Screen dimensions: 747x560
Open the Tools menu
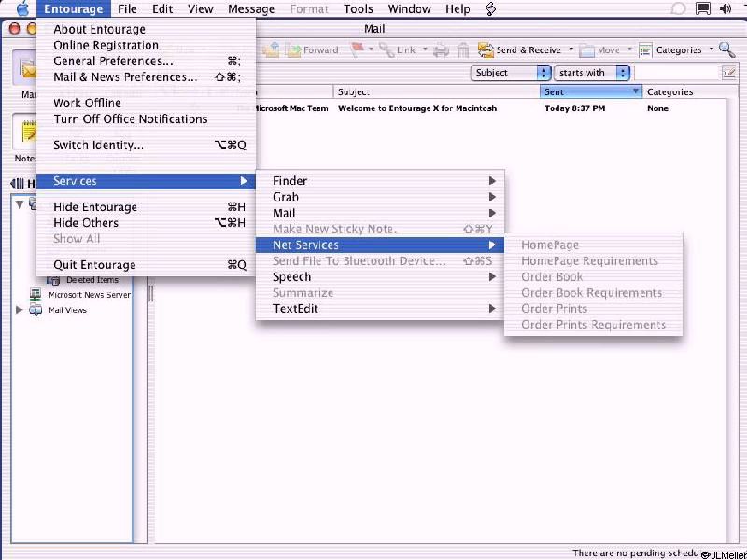(x=359, y=8)
